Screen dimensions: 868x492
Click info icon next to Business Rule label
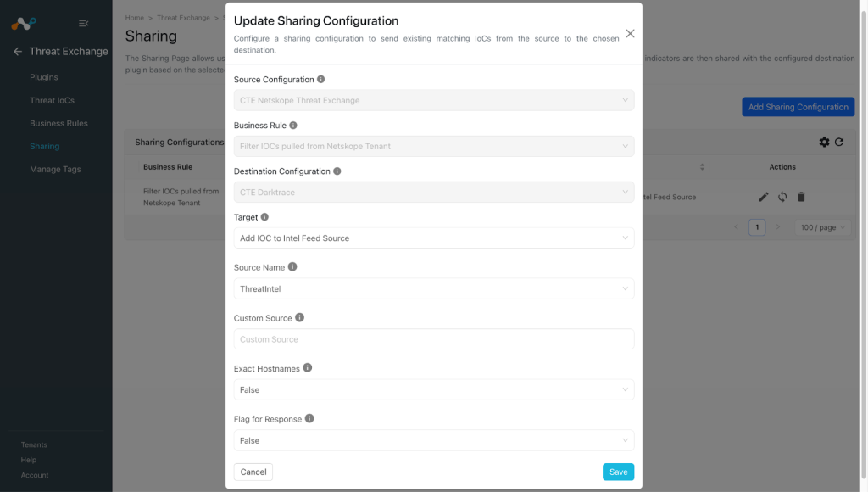tap(293, 126)
